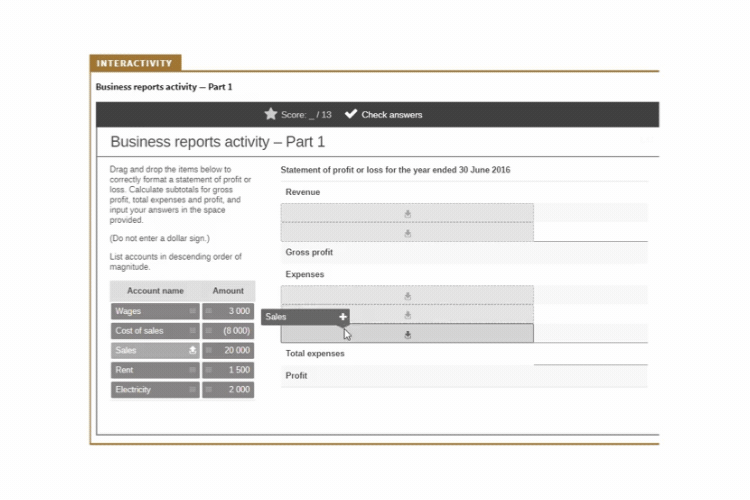Screen dimensions: 750x500
Task: Select the Rent account tile
Action: (x=155, y=370)
